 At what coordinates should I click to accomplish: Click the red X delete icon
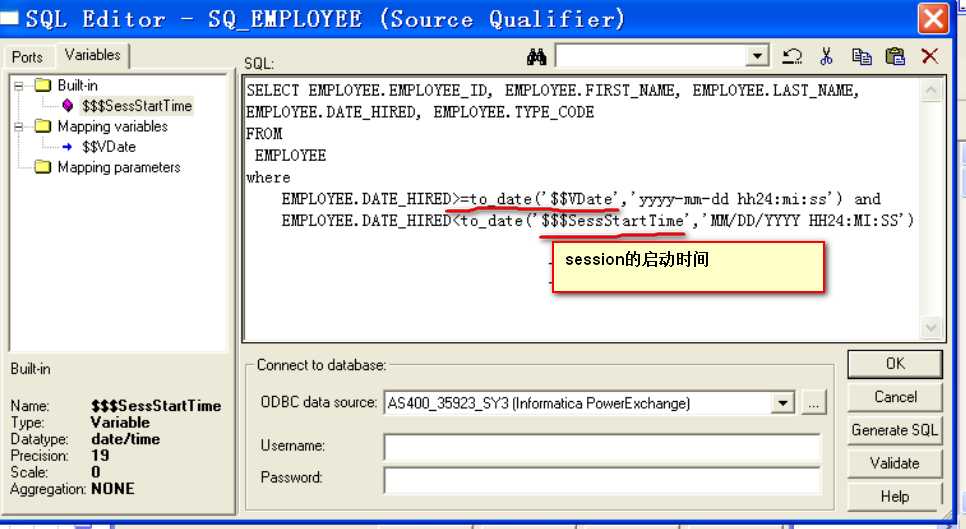(930, 57)
